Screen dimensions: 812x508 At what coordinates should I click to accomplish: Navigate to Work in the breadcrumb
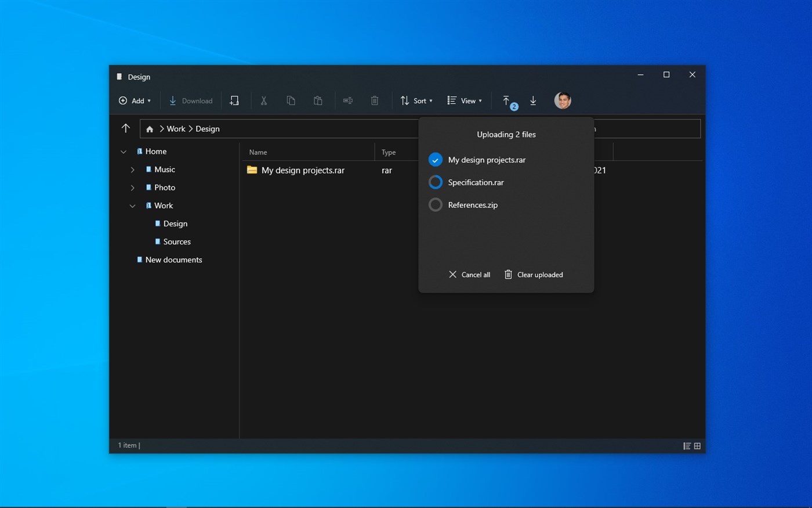click(x=176, y=129)
